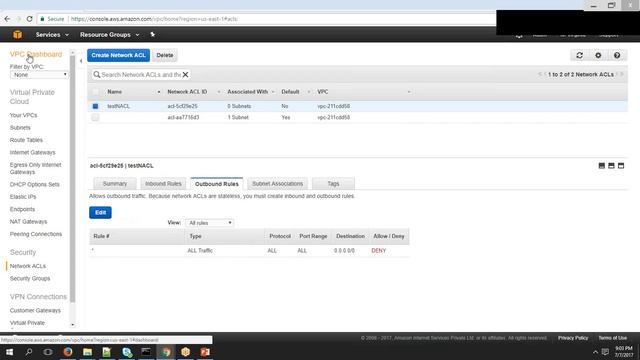Click Create Network ACL button
Image resolution: width=640 pixels, height=360 pixels.
click(x=118, y=55)
